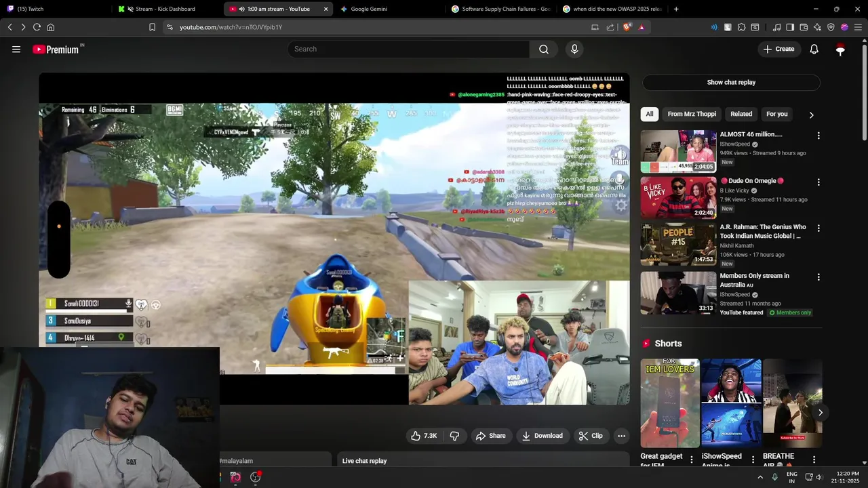The width and height of the screenshot is (868, 488).
Task: Click the Create button
Action: pyautogui.click(x=778, y=49)
